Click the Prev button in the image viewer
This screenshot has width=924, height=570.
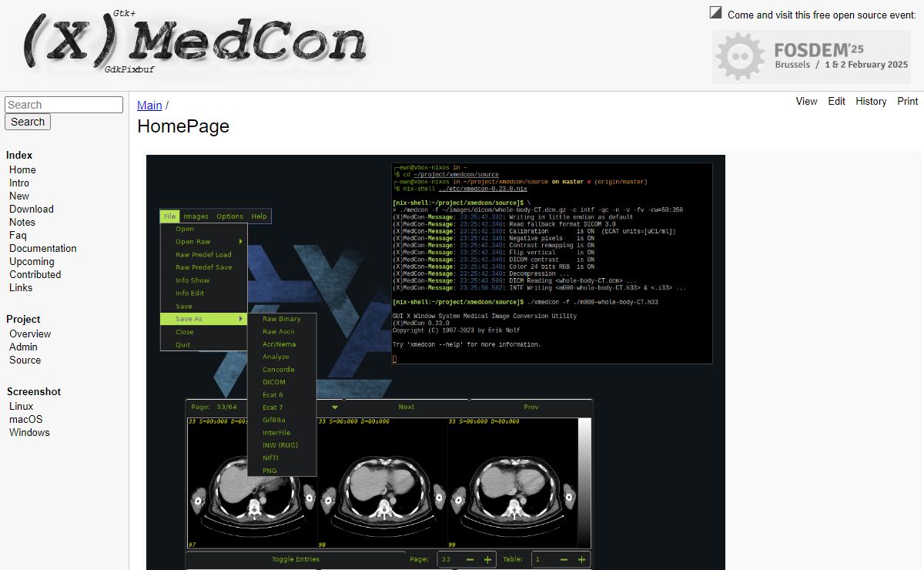531,407
